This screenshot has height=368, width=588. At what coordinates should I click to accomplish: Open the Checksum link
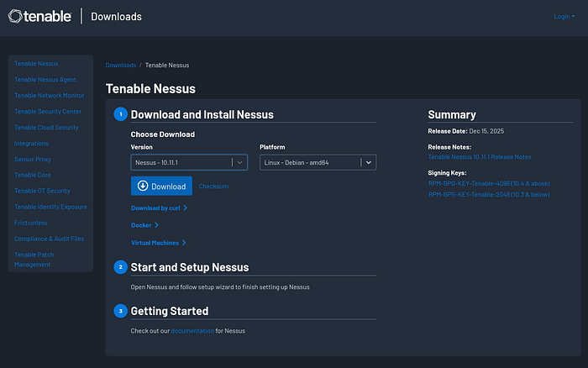click(x=213, y=186)
